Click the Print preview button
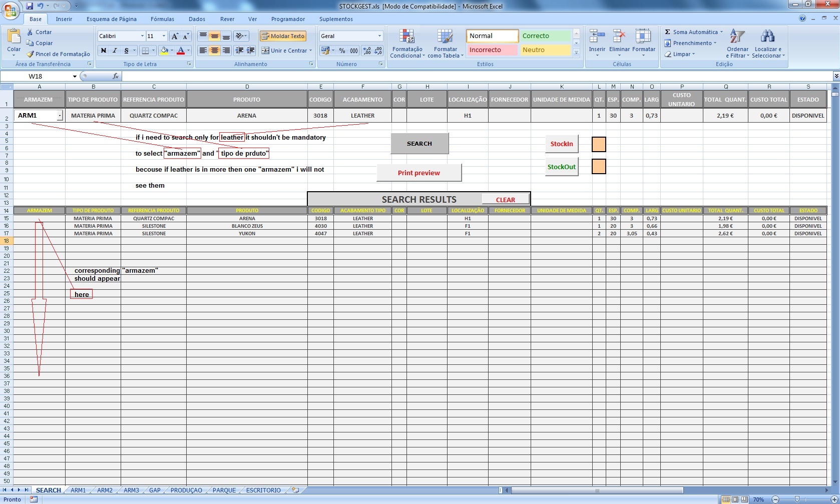This screenshot has width=840, height=504. pyautogui.click(x=419, y=173)
